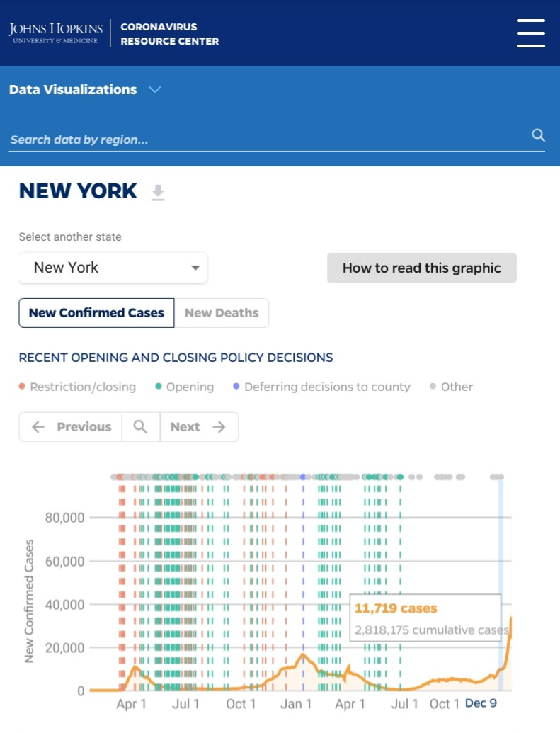Click Coronavirus Resource Center link
Viewport: 560px width, 733px height.
(x=169, y=34)
